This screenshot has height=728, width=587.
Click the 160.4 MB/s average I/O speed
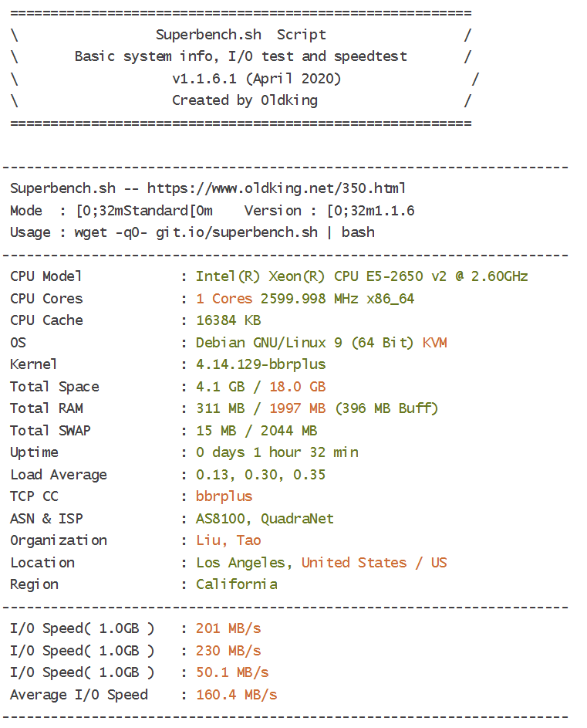point(237,695)
